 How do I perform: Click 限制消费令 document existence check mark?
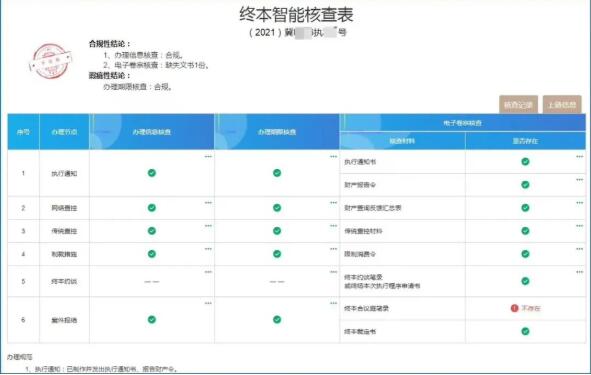pyautogui.click(x=525, y=254)
